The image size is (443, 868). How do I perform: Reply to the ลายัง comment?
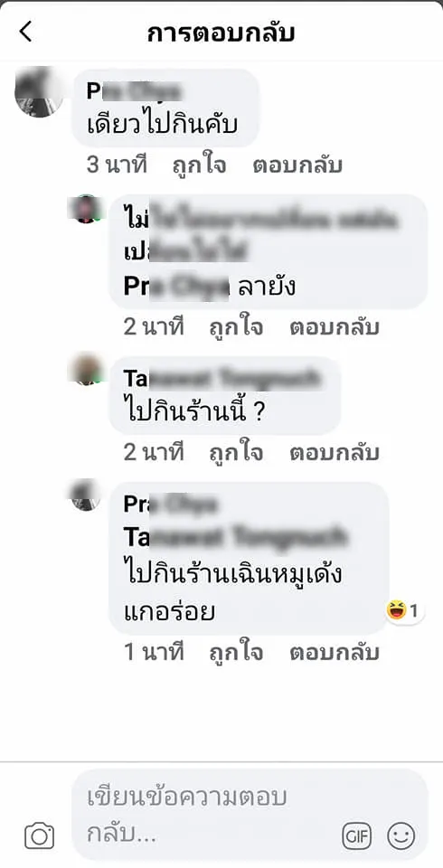point(334,327)
